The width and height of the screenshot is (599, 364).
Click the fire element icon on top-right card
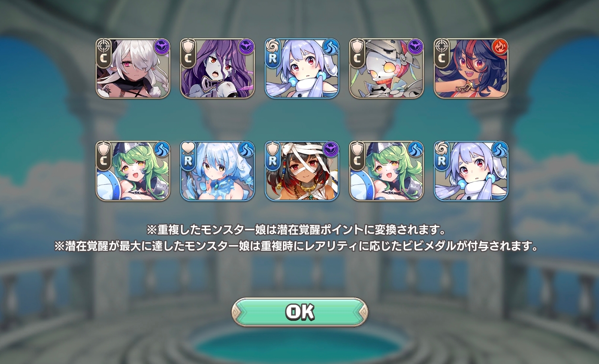pyautogui.click(x=500, y=47)
